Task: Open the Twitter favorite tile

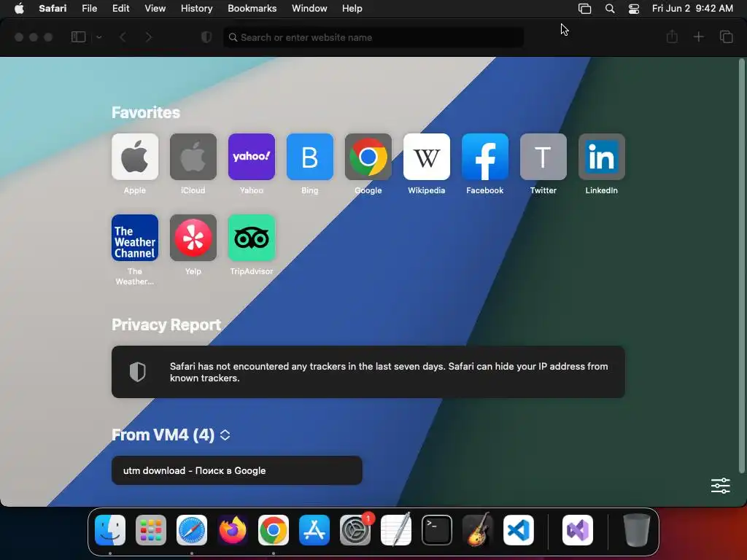Action: click(x=543, y=157)
